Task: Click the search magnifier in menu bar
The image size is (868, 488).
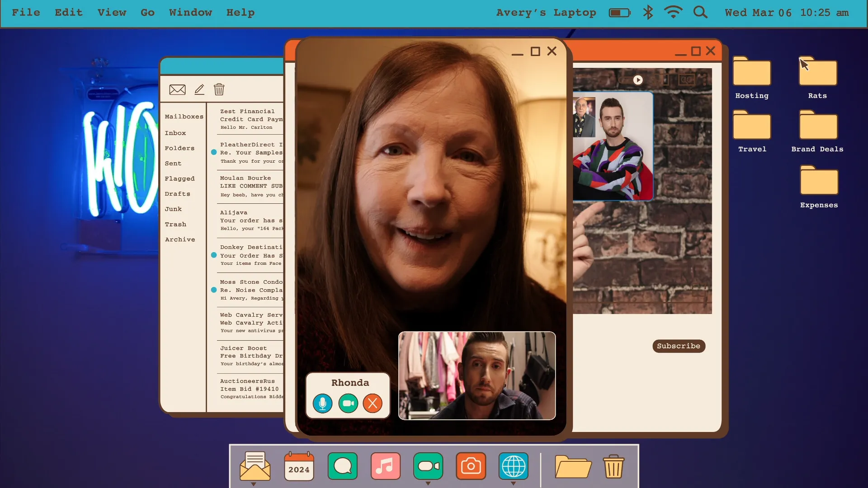Action: (700, 12)
